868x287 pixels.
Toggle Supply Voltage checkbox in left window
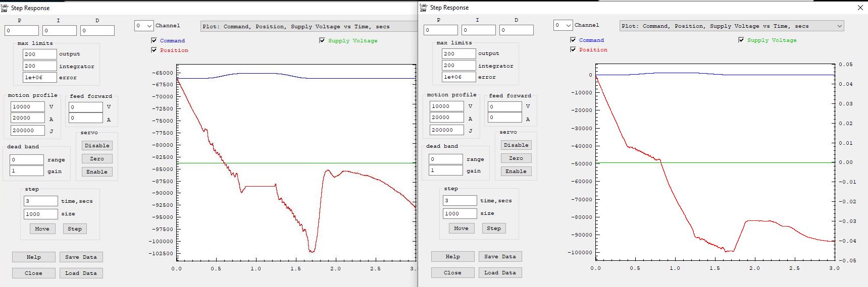322,40
